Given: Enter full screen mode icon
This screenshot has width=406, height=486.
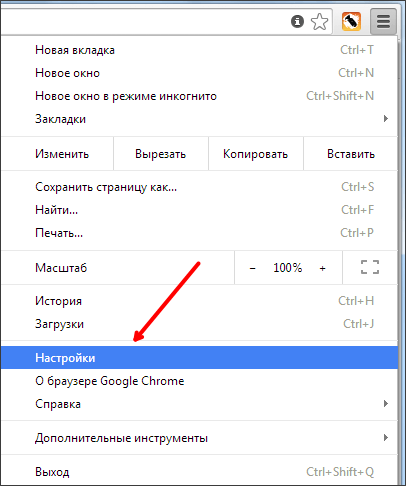Looking at the screenshot, I should click(x=370, y=267).
